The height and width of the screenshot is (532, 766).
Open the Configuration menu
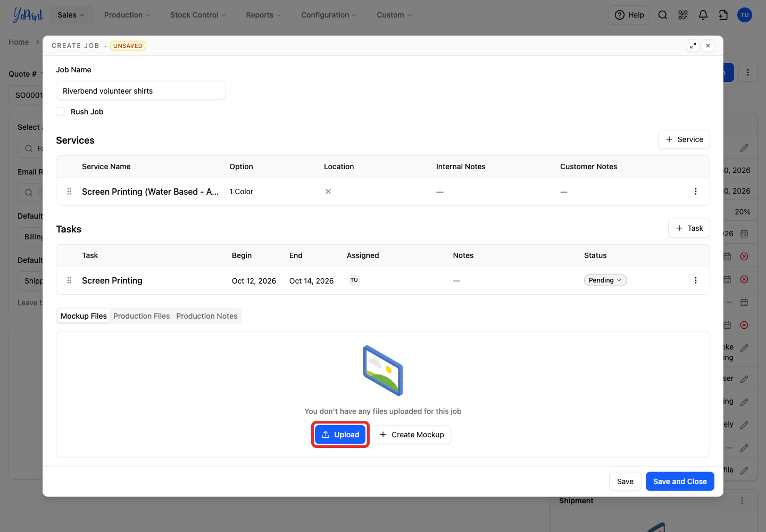click(329, 15)
